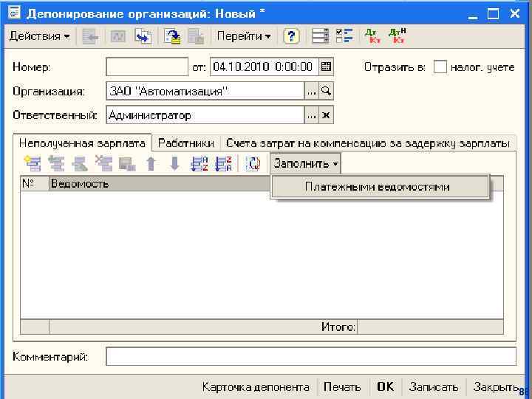Viewport: 532px width, 399px height.
Task: Click the OK button
Action: [386, 386]
